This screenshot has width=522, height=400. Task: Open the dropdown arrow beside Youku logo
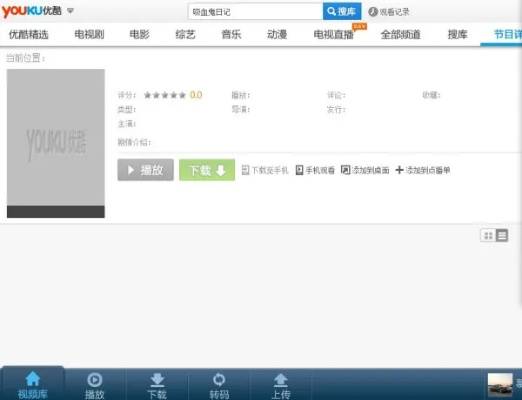(70, 11)
